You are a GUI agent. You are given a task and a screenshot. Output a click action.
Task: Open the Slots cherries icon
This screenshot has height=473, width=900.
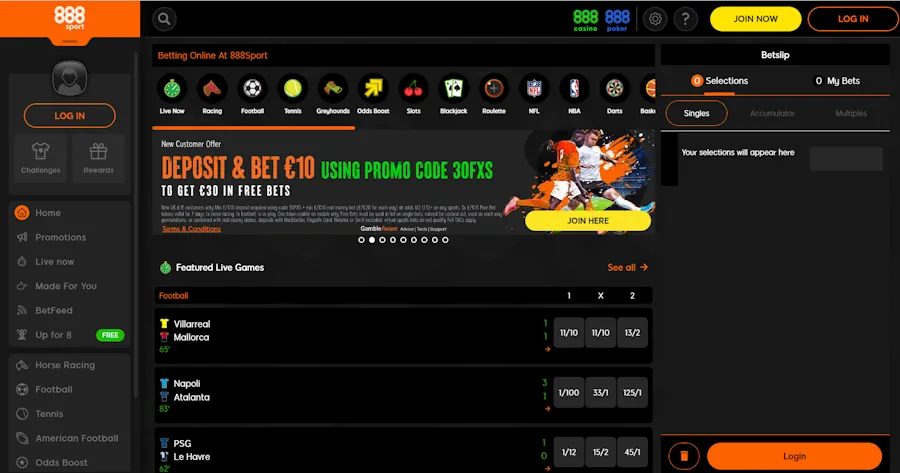(x=413, y=88)
